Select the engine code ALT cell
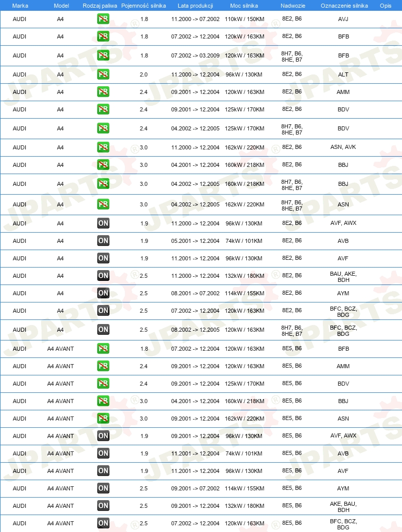402x532 pixels. coord(343,74)
